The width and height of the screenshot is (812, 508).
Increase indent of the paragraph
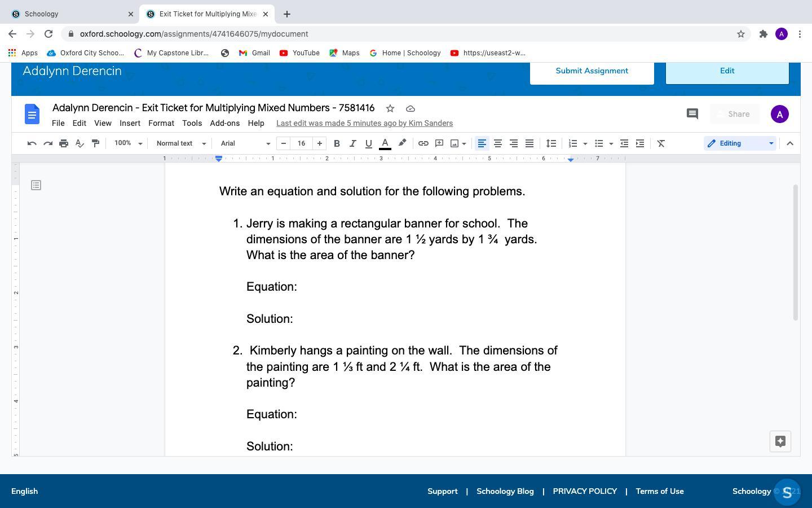point(640,143)
